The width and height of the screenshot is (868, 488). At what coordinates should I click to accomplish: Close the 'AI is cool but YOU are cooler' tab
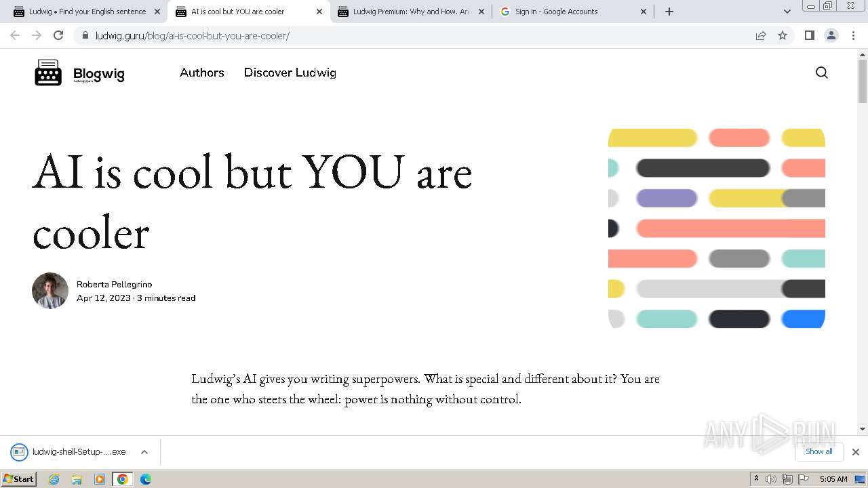pos(319,12)
